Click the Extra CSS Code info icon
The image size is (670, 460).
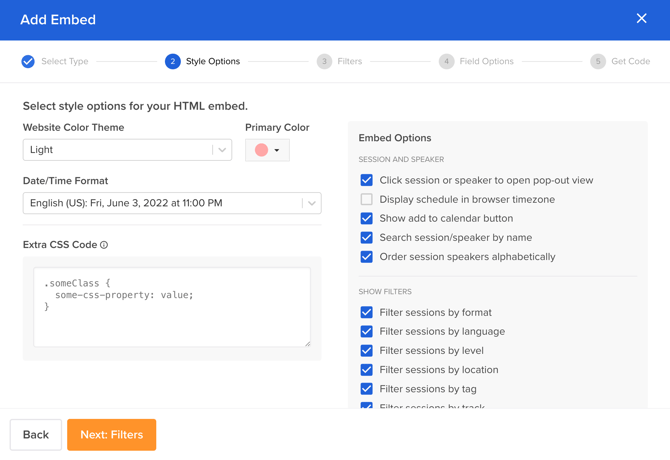104,245
